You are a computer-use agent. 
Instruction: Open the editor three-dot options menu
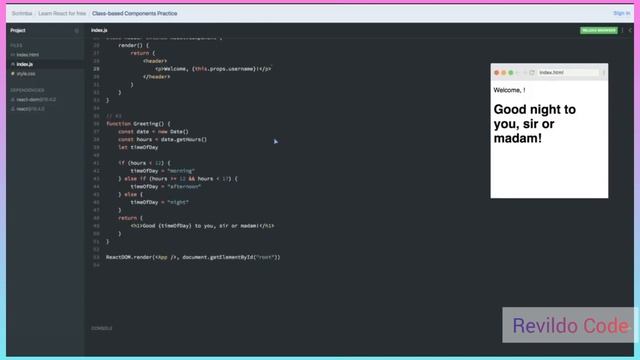622,31
